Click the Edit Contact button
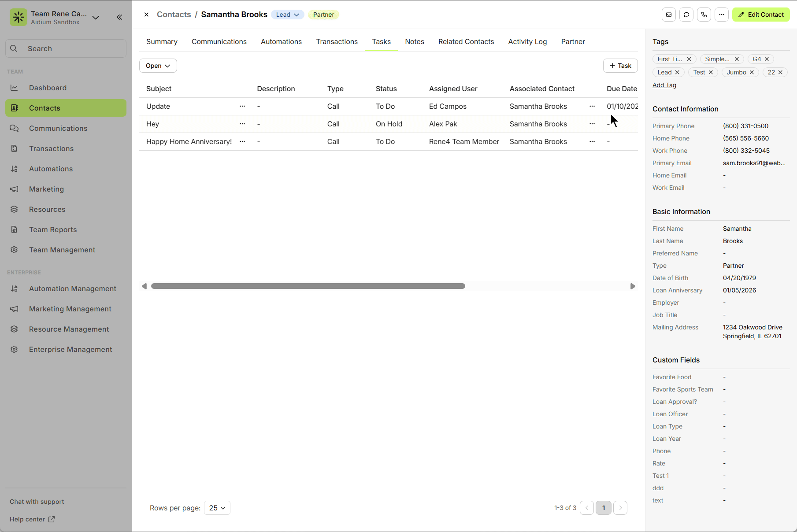 coord(761,15)
